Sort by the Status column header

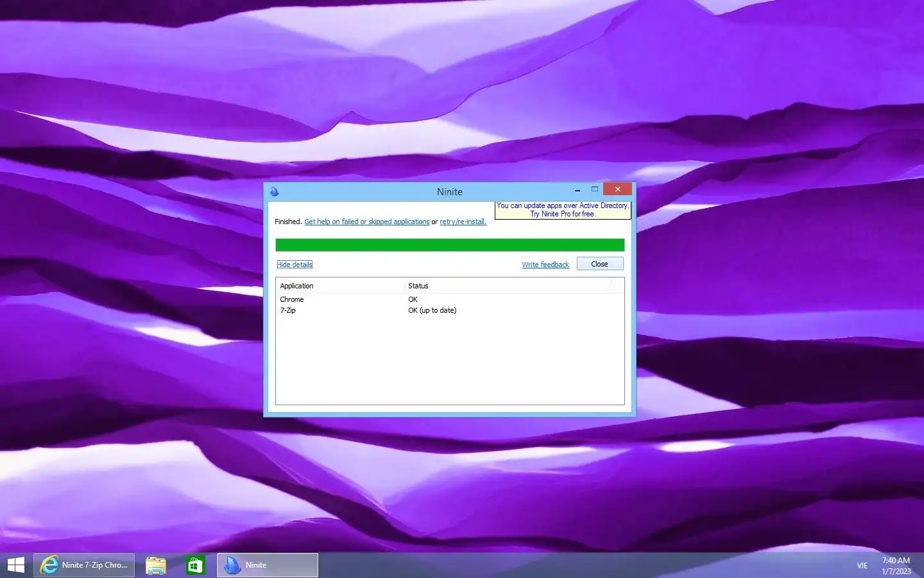point(508,286)
